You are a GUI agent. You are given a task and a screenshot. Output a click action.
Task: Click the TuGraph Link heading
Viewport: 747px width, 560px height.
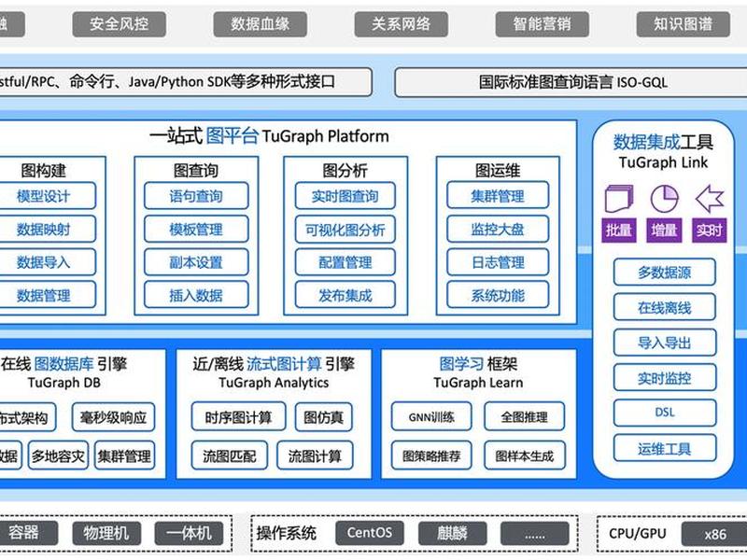pyautogui.click(x=663, y=162)
